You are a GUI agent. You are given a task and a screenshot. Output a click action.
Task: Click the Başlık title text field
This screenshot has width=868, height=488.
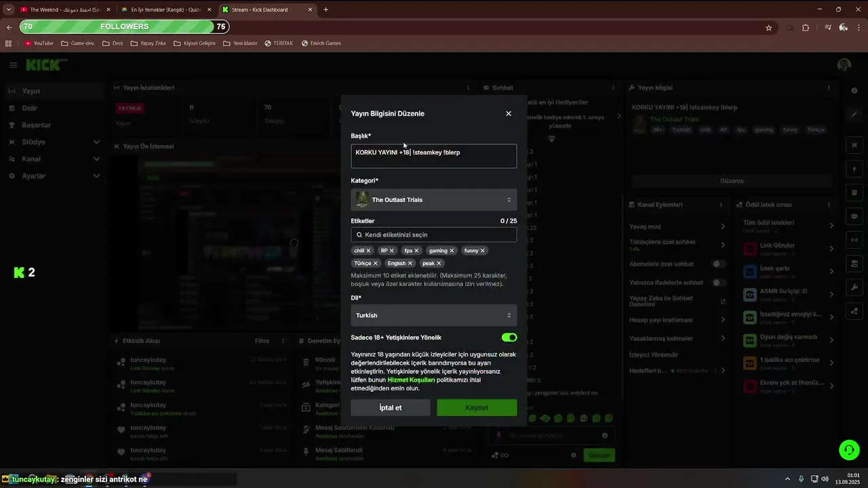pyautogui.click(x=434, y=156)
